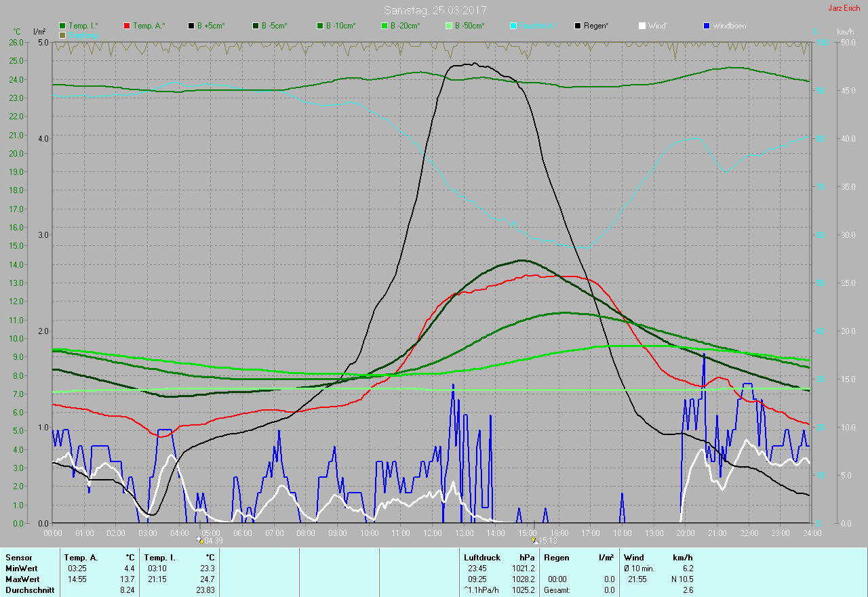Click the marker icon at 04:39
This screenshot has height=597, width=868.
(x=199, y=540)
